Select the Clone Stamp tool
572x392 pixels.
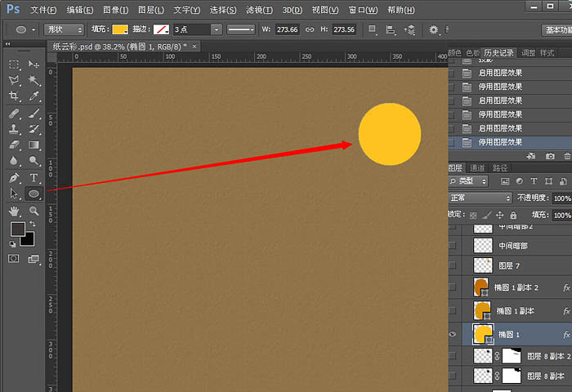(14, 129)
